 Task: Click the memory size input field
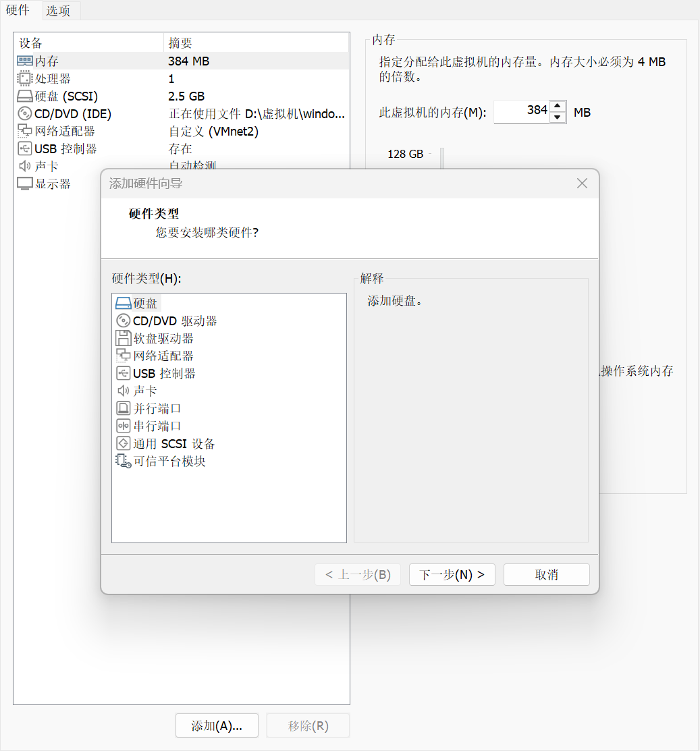pos(521,111)
